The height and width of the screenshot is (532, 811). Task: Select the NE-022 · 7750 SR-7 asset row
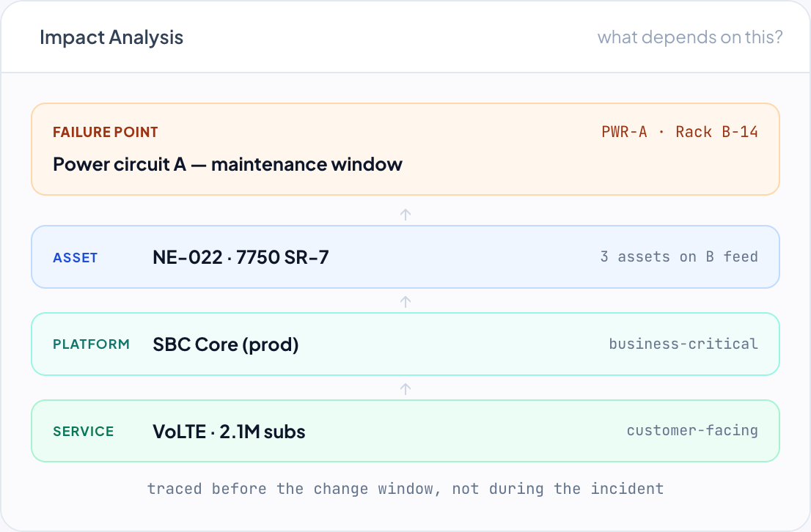point(405,257)
